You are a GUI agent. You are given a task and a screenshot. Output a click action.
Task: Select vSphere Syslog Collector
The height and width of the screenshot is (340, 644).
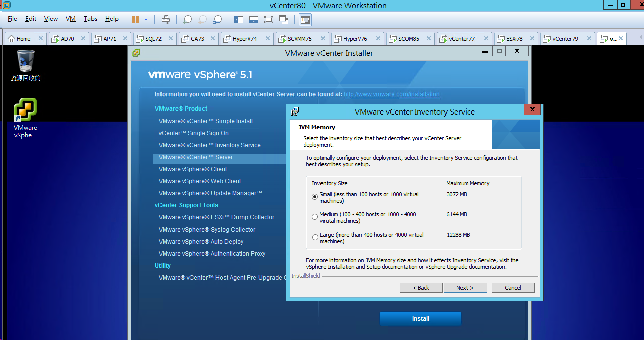pos(207,230)
